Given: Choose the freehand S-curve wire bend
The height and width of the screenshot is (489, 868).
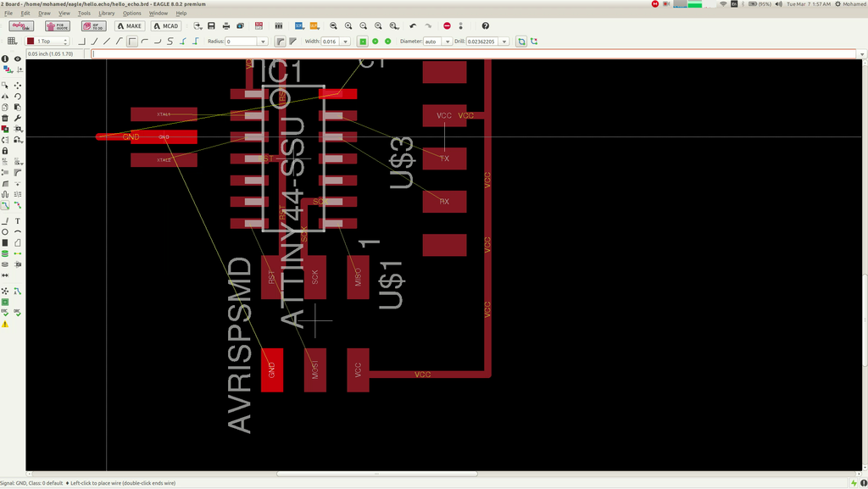Looking at the screenshot, I should click(x=170, y=42).
